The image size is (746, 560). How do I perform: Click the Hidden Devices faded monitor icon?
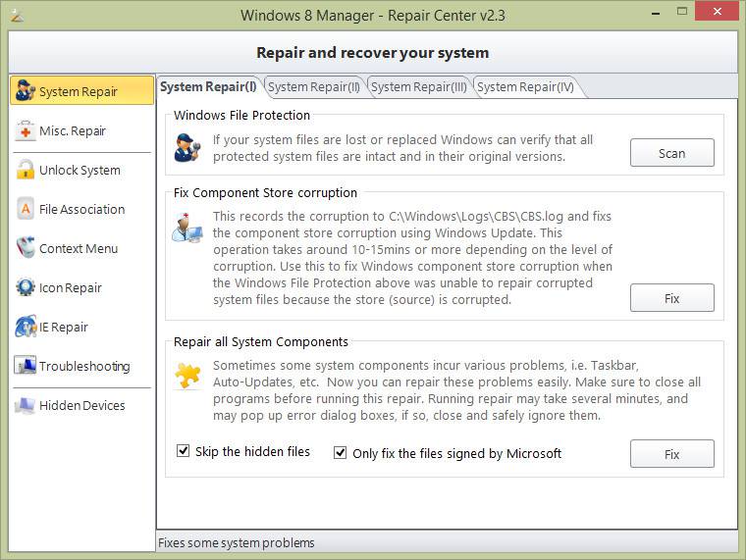[x=26, y=405]
